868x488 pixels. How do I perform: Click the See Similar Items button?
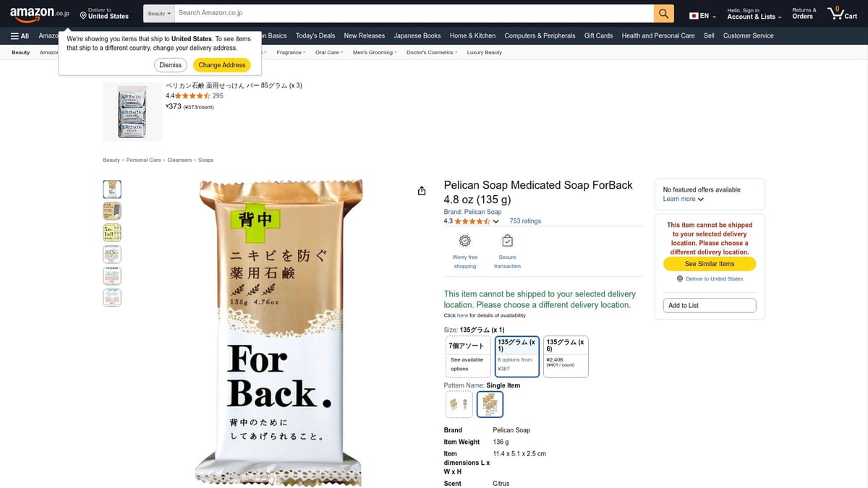pos(710,264)
